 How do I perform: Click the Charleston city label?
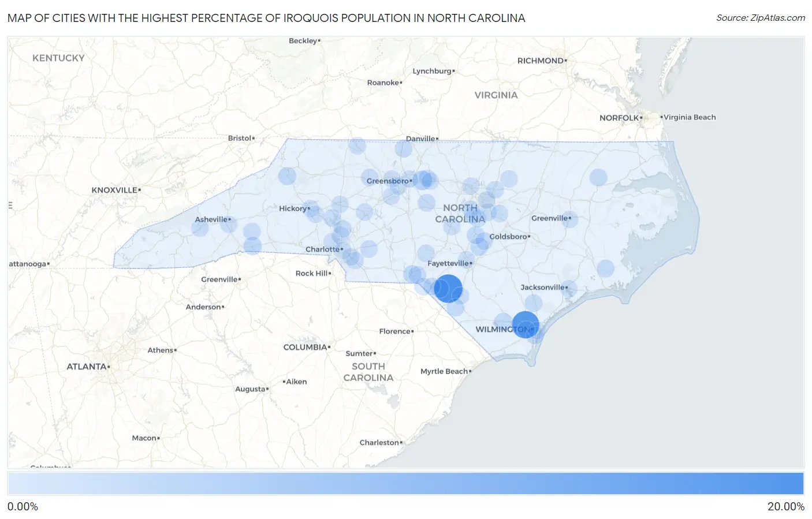click(379, 442)
